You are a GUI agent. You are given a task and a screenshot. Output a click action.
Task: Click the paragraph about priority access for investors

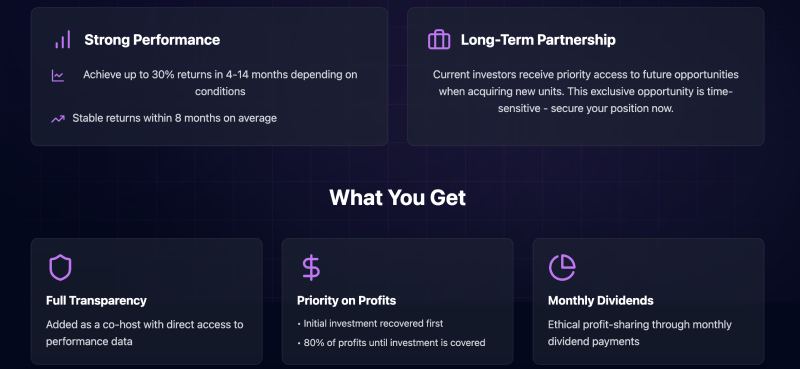(x=586, y=91)
